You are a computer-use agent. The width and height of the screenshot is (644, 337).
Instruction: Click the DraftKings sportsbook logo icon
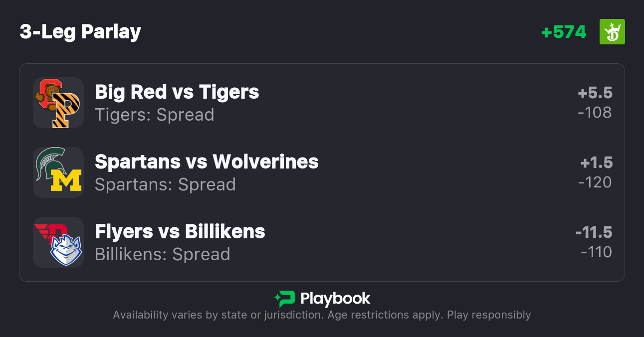point(612,32)
